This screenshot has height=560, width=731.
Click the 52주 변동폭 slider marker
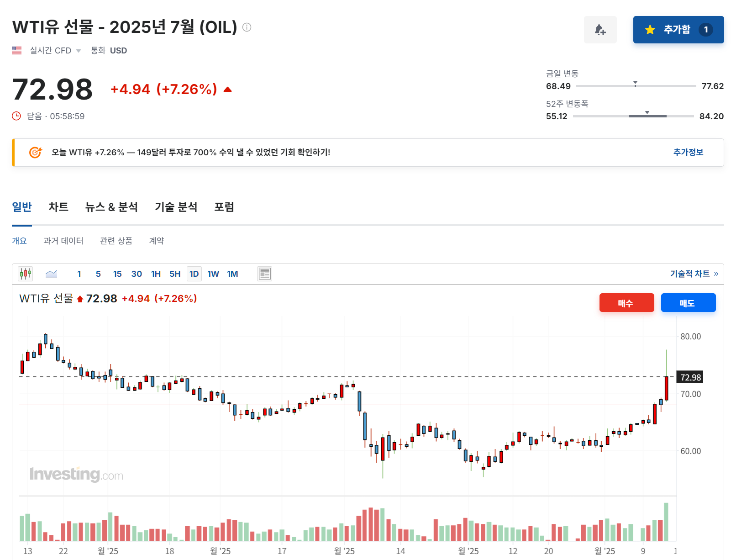647,112
